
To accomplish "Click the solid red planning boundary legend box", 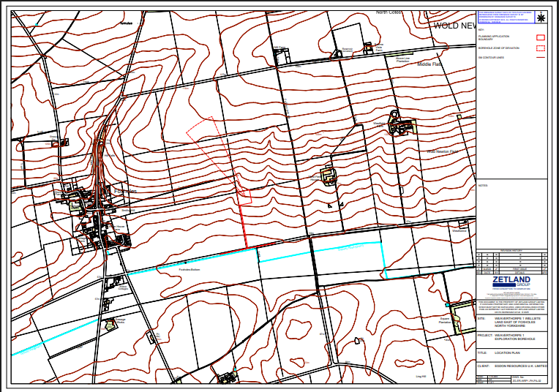I will [x=541, y=36].
